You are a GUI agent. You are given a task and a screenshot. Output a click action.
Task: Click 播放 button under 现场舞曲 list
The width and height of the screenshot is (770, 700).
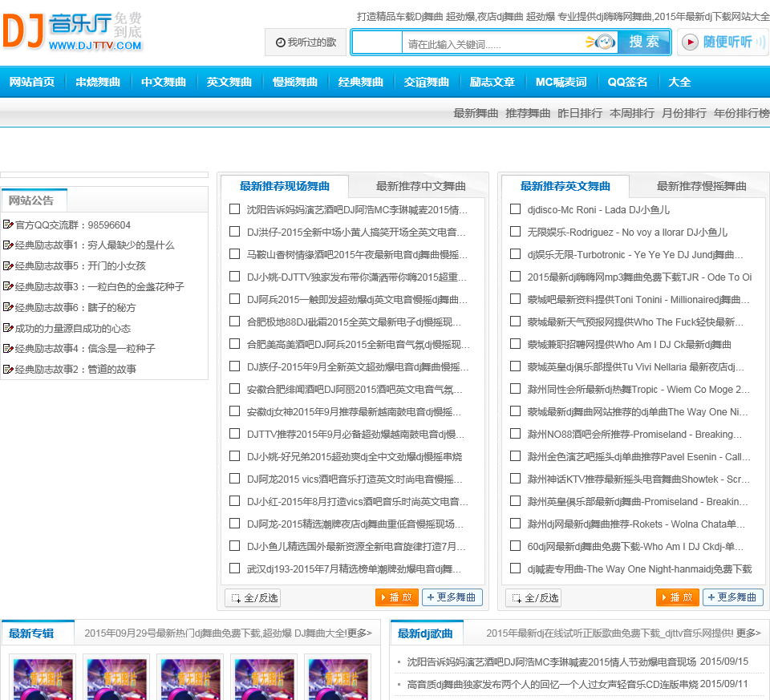click(397, 597)
